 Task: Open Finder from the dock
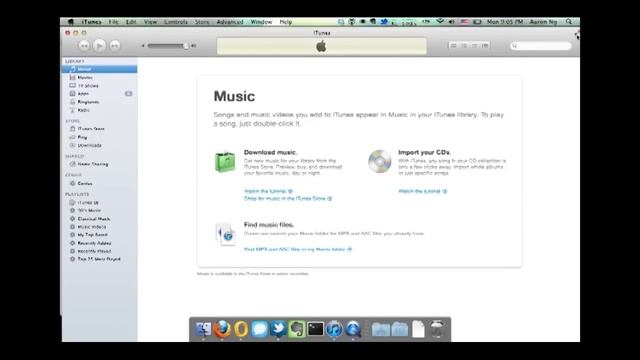[x=203, y=329]
